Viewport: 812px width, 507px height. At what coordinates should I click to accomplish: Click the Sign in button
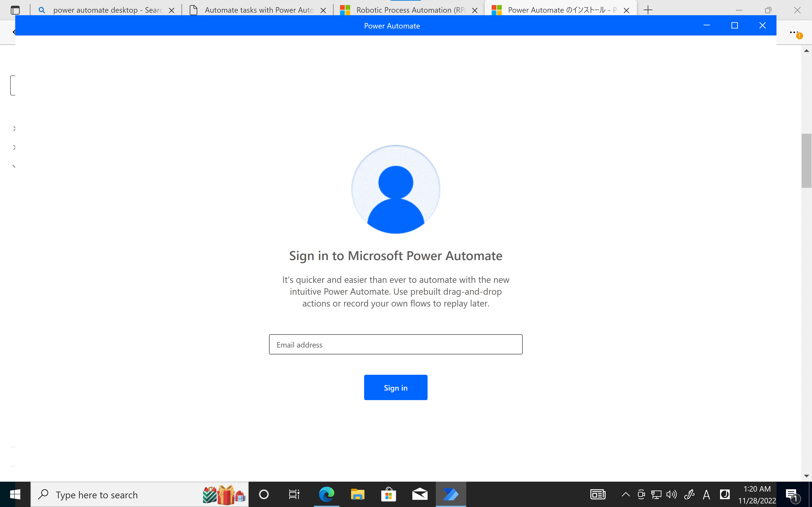[396, 387]
